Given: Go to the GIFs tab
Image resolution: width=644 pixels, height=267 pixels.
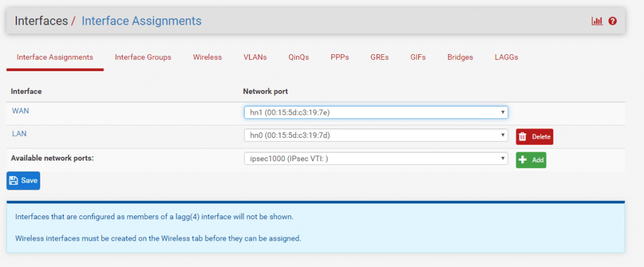Looking at the screenshot, I should click(418, 57).
